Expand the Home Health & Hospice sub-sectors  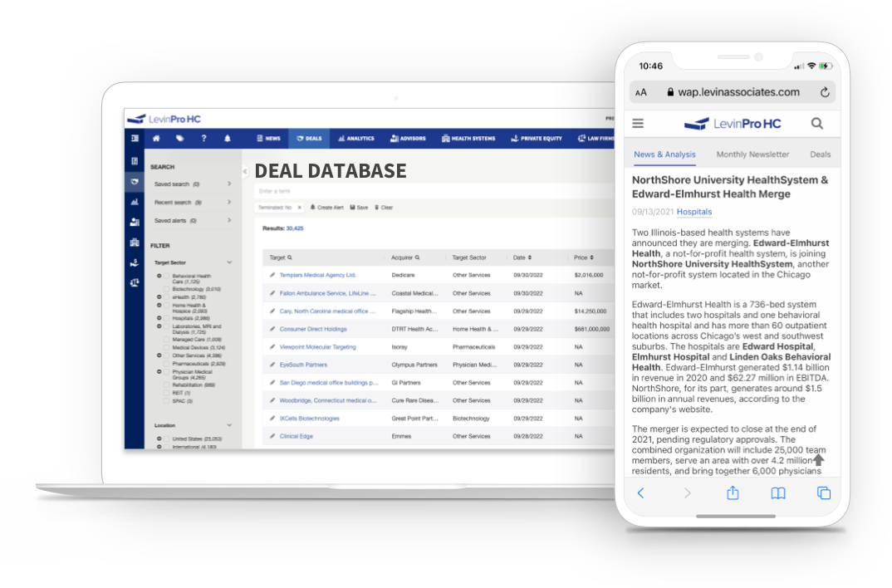159,306
